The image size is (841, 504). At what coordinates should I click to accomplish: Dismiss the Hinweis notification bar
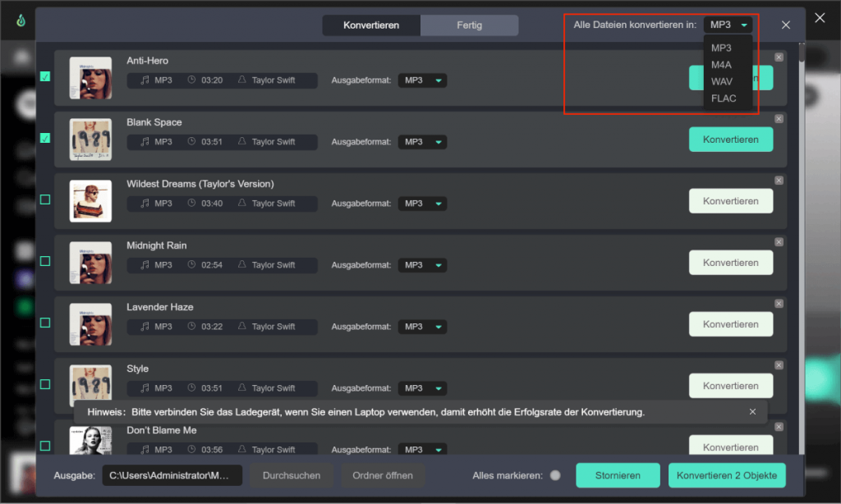[752, 412]
